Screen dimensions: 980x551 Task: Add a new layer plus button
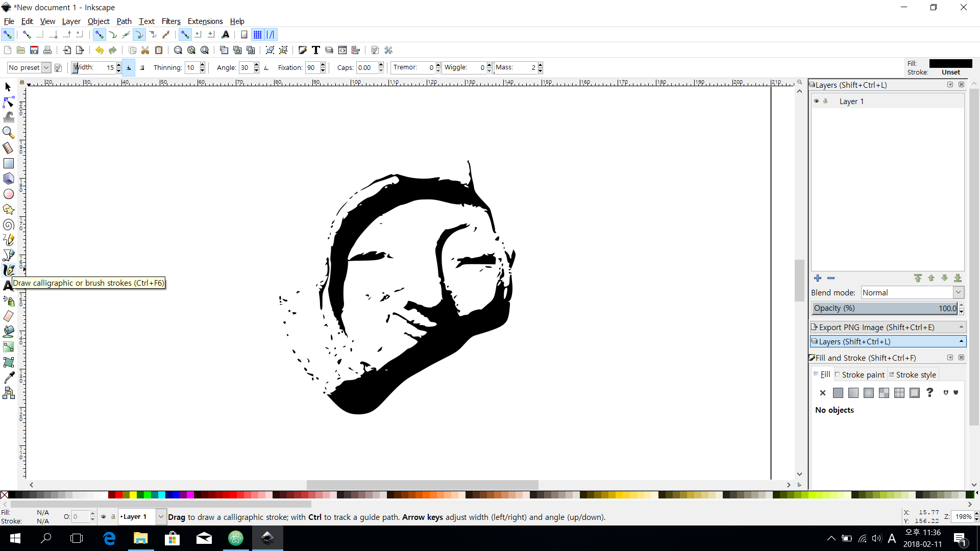pos(818,278)
